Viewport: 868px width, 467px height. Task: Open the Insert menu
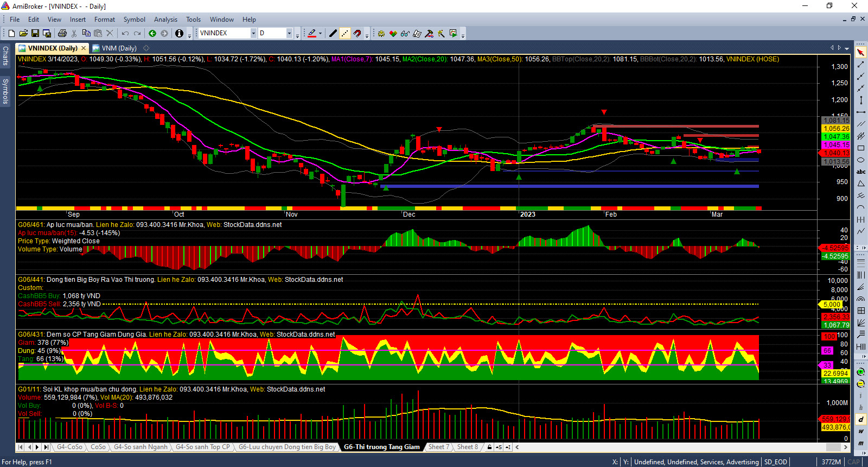click(78, 19)
